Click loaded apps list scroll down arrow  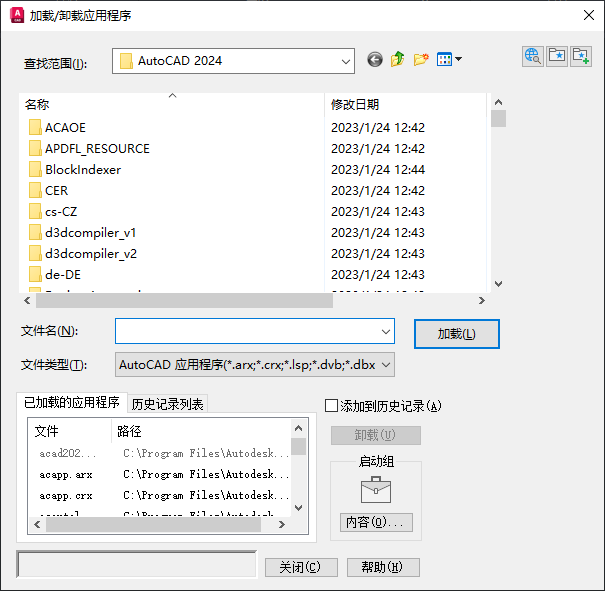[x=298, y=508]
